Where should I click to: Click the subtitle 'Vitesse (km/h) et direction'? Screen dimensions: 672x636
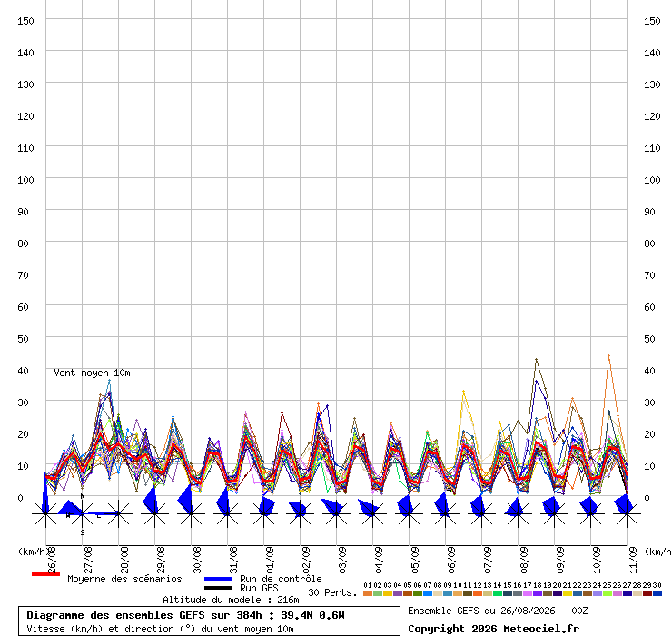coord(100,629)
